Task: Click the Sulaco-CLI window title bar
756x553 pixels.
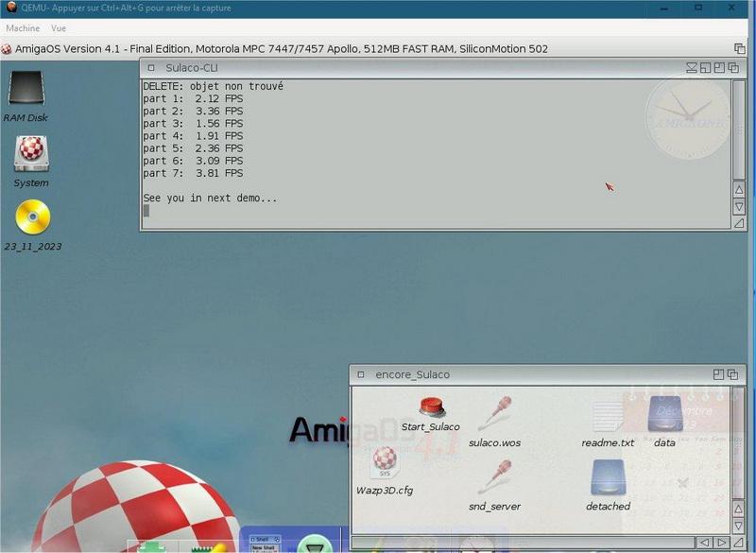Action: (x=419, y=68)
